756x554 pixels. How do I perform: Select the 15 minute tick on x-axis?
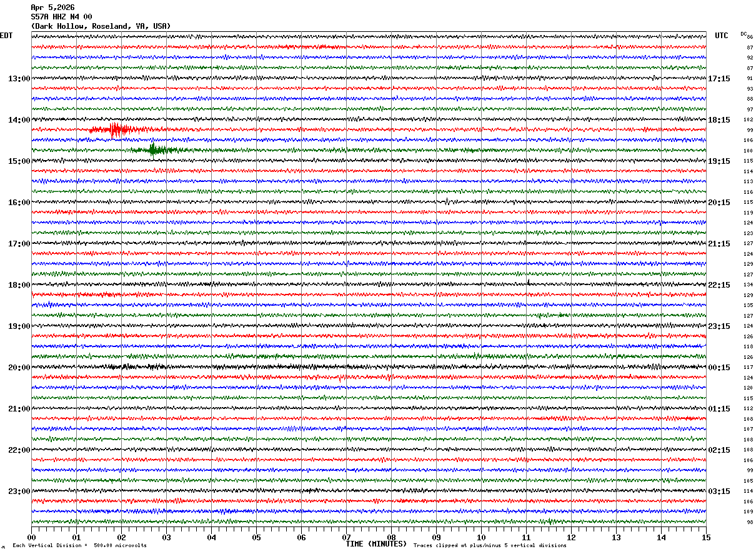pyautogui.click(x=706, y=537)
